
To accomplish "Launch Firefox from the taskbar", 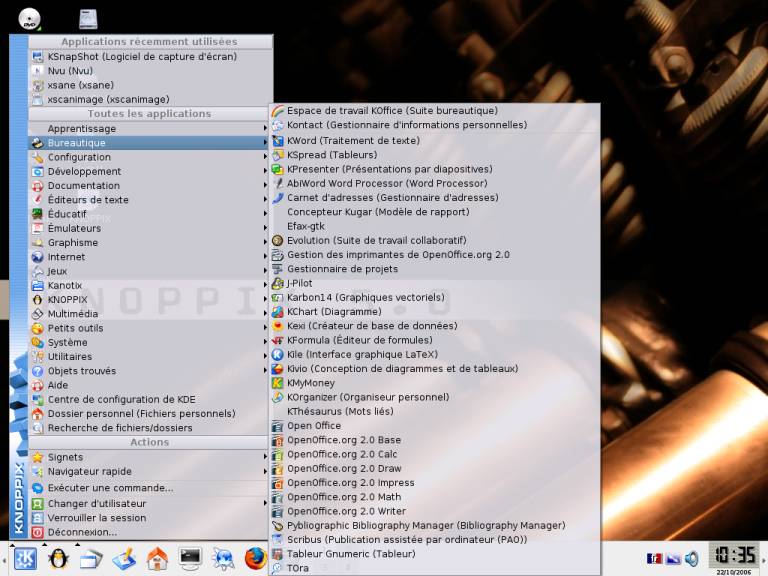I will click(255, 559).
